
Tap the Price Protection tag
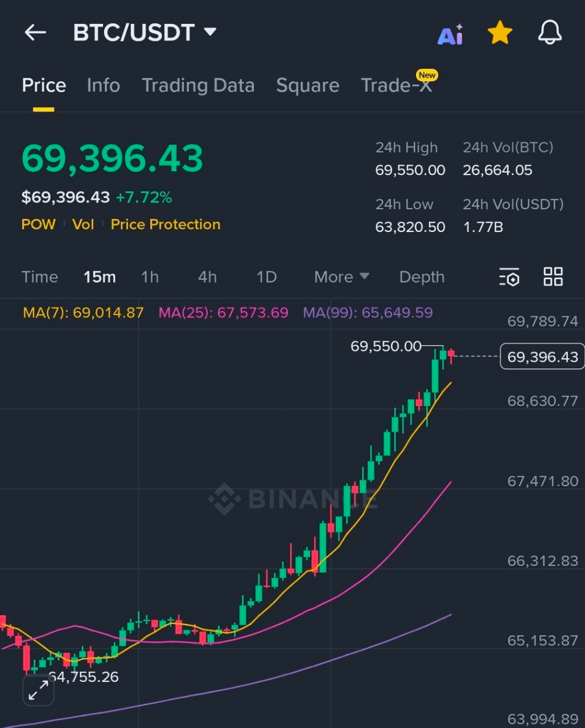pyautogui.click(x=165, y=225)
